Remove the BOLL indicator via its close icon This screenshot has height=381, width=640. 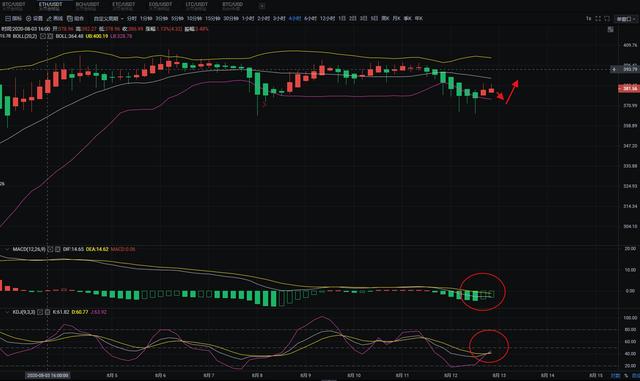50,36
